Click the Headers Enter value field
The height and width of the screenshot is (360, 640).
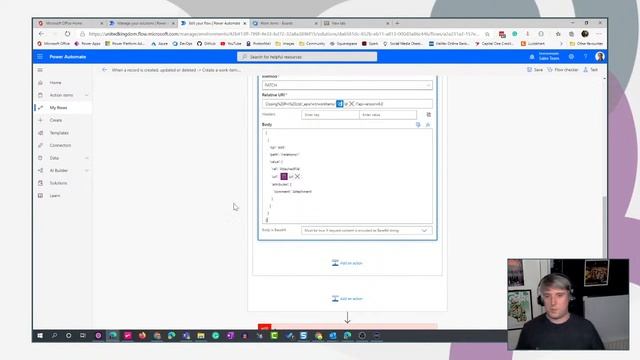pos(388,115)
